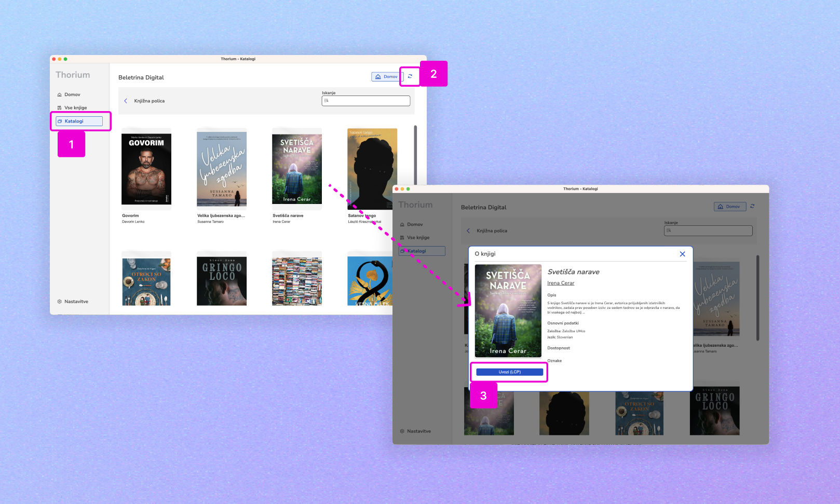Select Domov in the front window sidebar
The height and width of the screenshot is (504, 840).
pyautogui.click(x=412, y=224)
